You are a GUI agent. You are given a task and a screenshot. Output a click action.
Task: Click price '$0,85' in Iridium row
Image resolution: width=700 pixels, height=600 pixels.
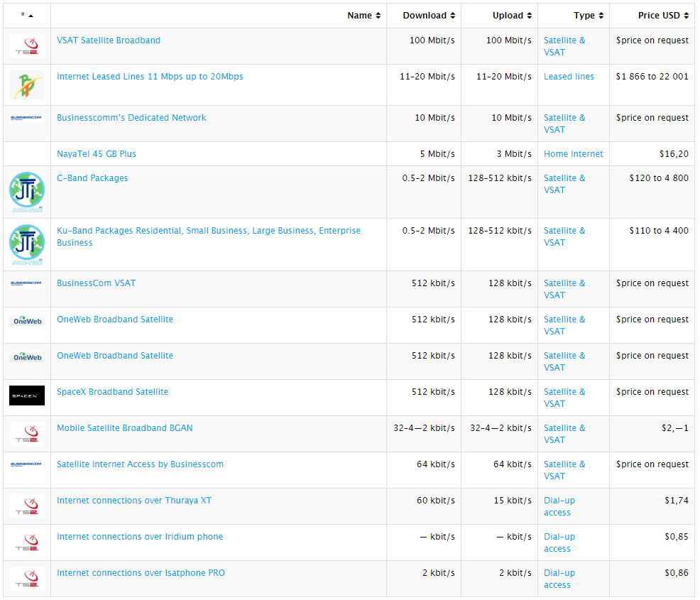(x=677, y=536)
